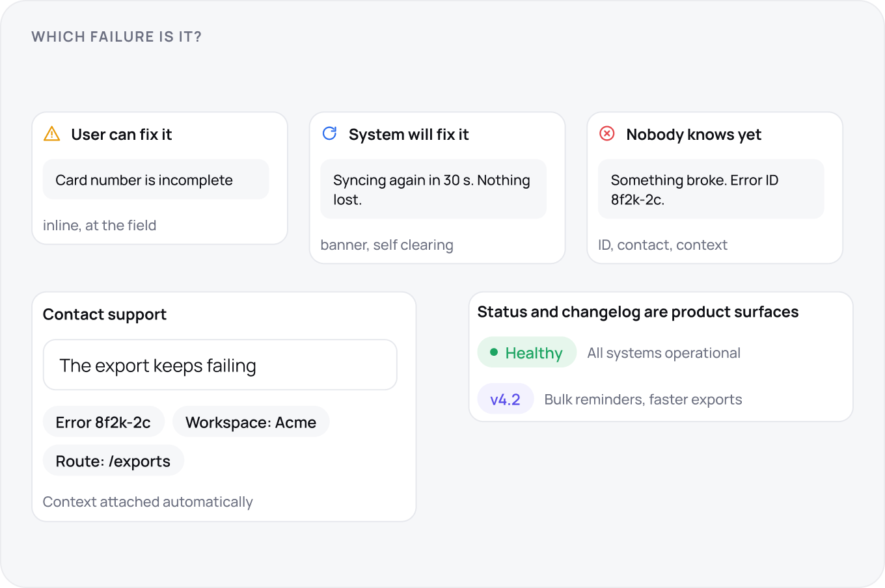Click the Contact support heading
Image resolution: width=885 pixels, height=588 pixels.
105,314
